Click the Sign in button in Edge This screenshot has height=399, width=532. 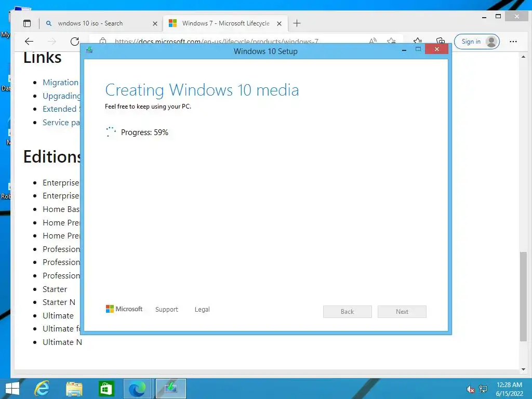click(476, 42)
